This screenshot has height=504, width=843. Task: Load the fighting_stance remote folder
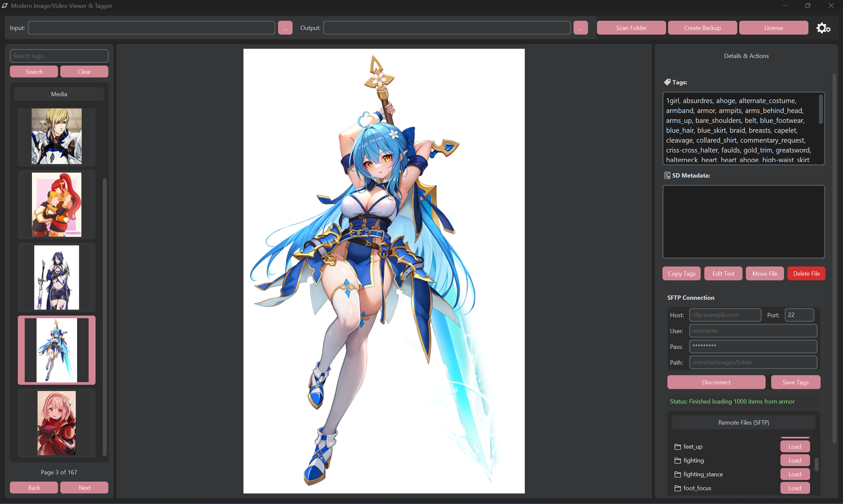[795, 474]
